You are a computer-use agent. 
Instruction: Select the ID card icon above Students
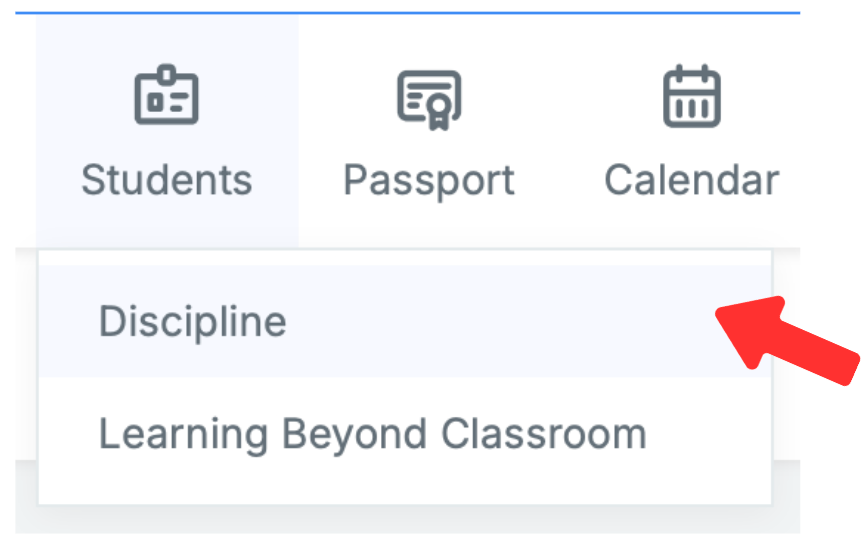[x=167, y=96]
